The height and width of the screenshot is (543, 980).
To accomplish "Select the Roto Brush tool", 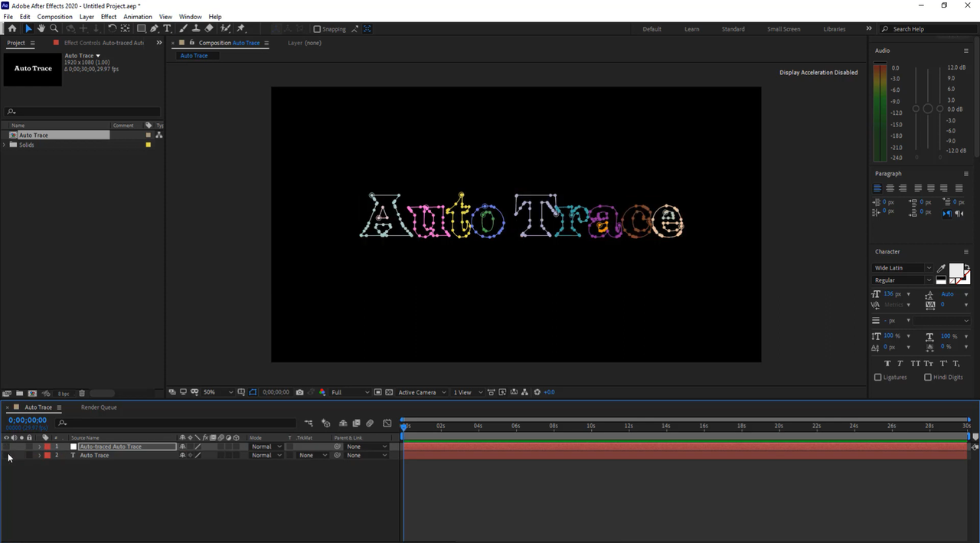I will (x=226, y=28).
